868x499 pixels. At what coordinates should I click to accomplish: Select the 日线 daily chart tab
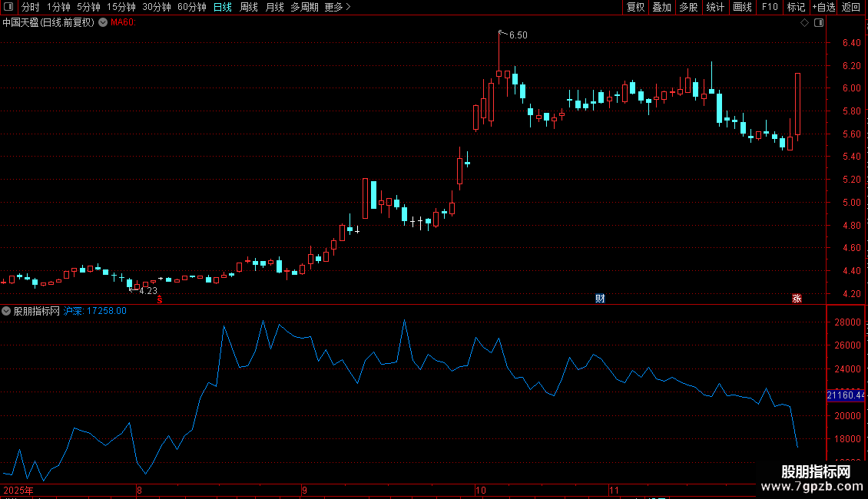pyautogui.click(x=223, y=7)
